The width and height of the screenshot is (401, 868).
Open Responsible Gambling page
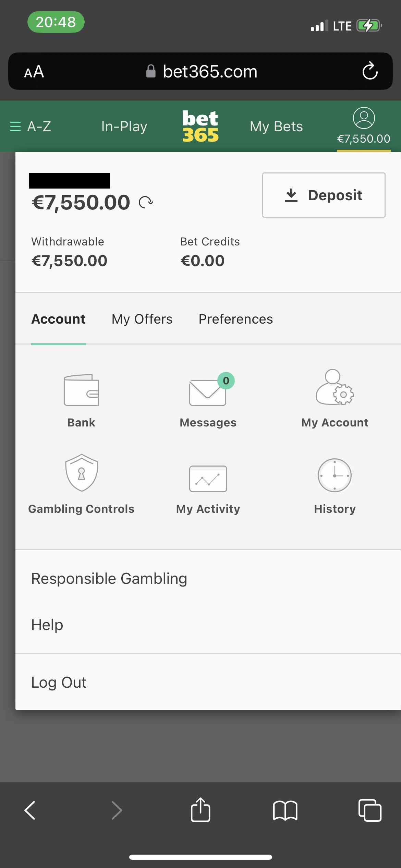(x=109, y=579)
